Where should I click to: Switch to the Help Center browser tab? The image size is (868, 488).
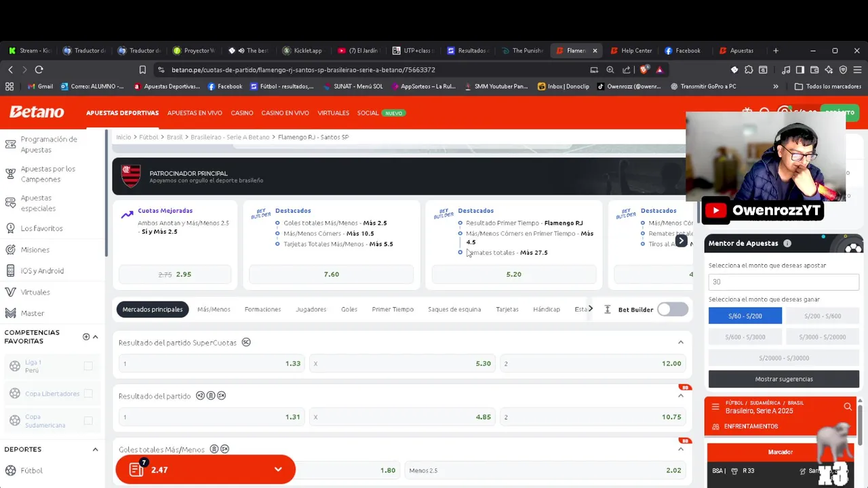(631, 51)
